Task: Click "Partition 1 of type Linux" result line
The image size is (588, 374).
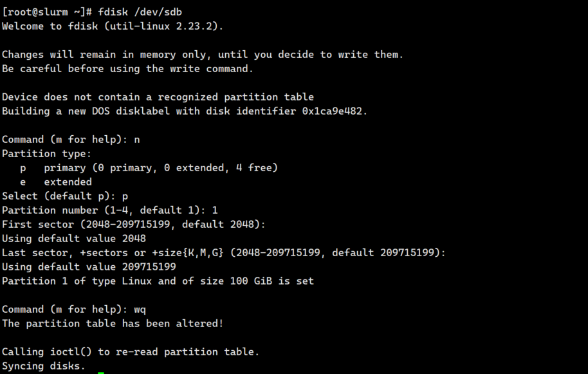Action: coord(158,281)
